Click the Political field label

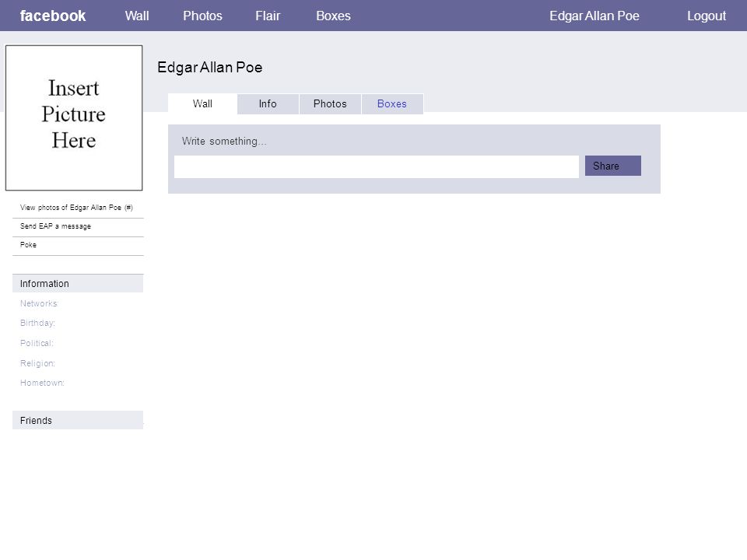pos(37,343)
